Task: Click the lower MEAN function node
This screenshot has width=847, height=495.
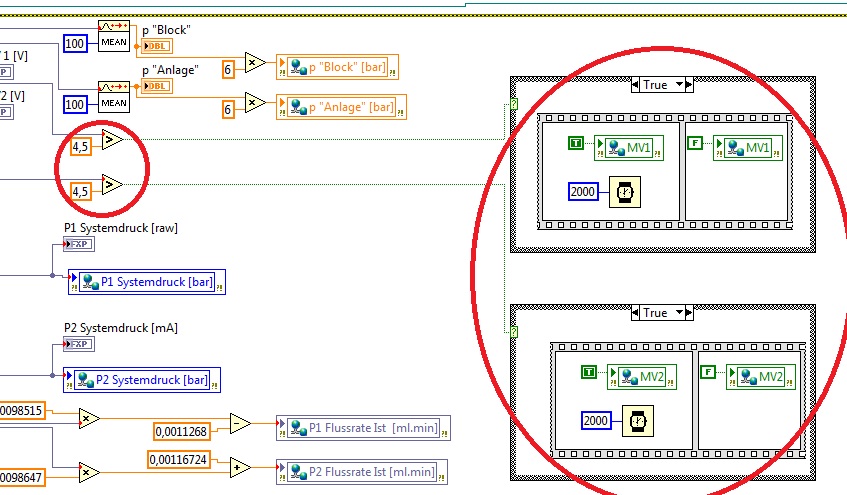Action: 114,97
